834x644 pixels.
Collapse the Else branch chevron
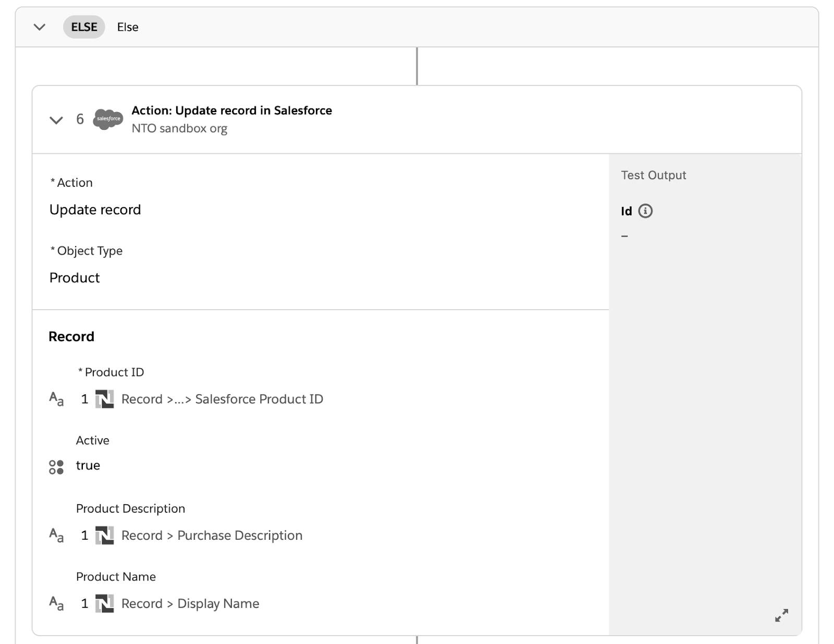pyautogui.click(x=40, y=27)
